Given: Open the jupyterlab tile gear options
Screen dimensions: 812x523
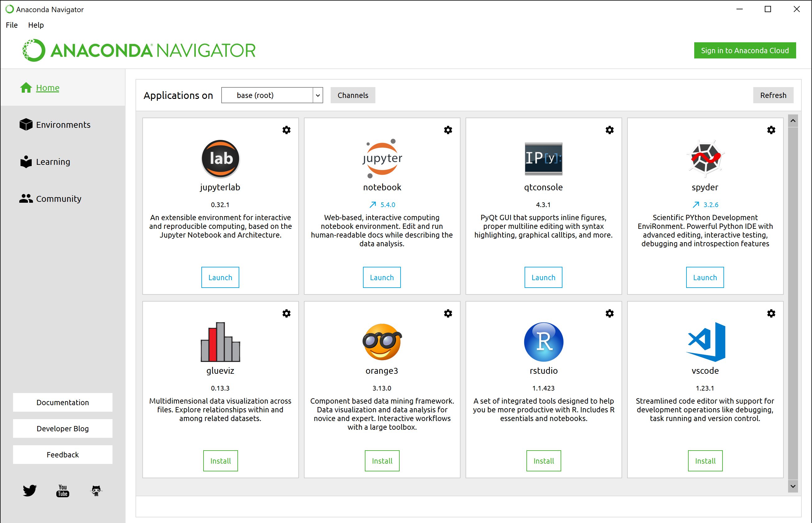Looking at the screenshot, I should click(287, 130).
